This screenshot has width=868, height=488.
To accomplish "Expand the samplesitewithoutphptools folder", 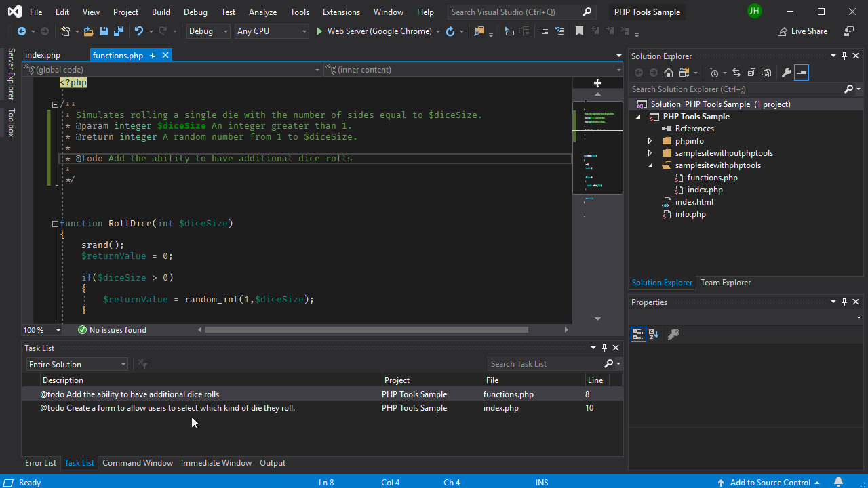I will tap(650, 153).
